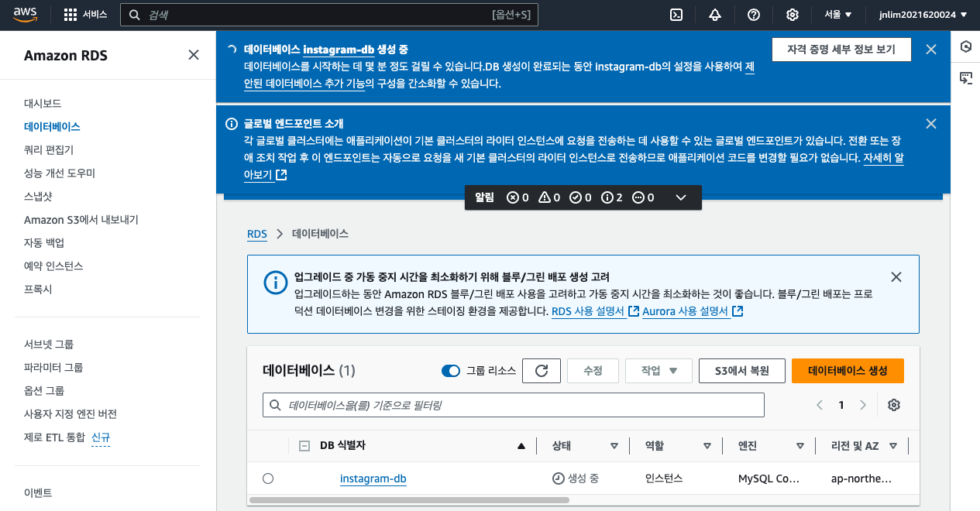Click the info count icon showing 2
Screen dimensions: 980x511
tap(607, 197)
